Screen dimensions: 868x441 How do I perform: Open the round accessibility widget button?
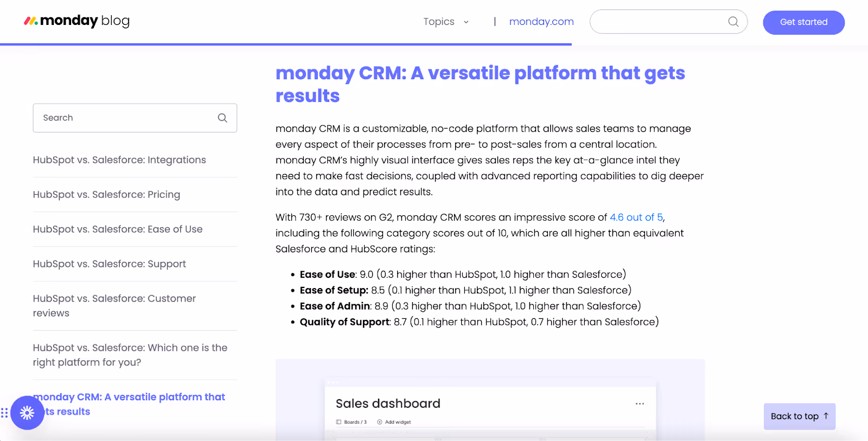coord(27,413)
